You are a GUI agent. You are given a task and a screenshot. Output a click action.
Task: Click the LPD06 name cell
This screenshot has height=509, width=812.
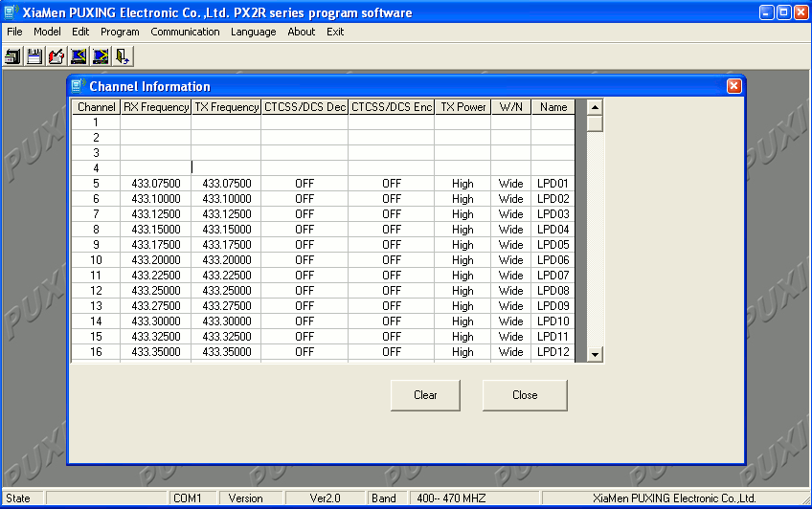tap(553, 259)
